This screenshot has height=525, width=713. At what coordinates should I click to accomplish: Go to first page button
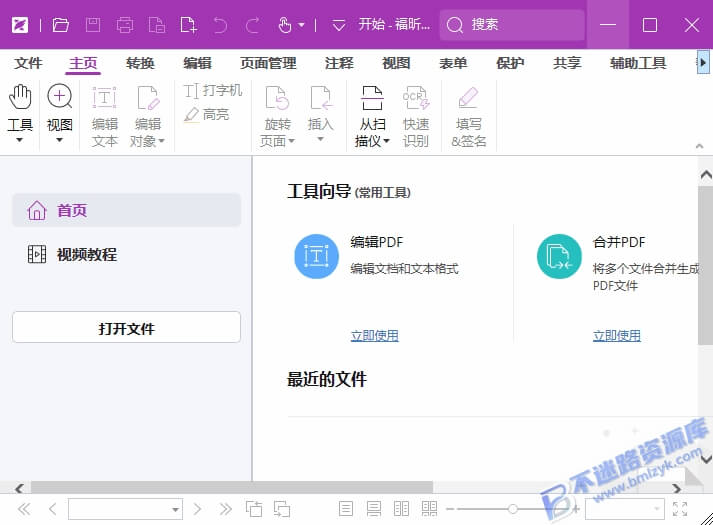pos(24,509)
